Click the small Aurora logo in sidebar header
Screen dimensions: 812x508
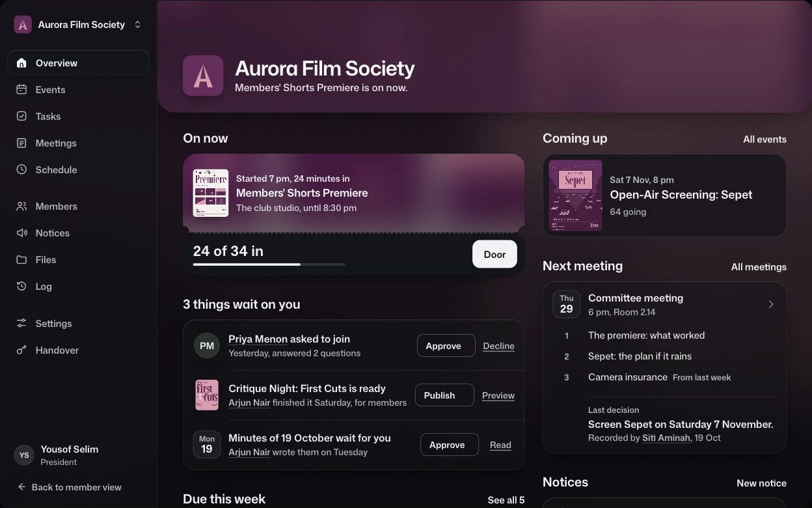point(23,25)
